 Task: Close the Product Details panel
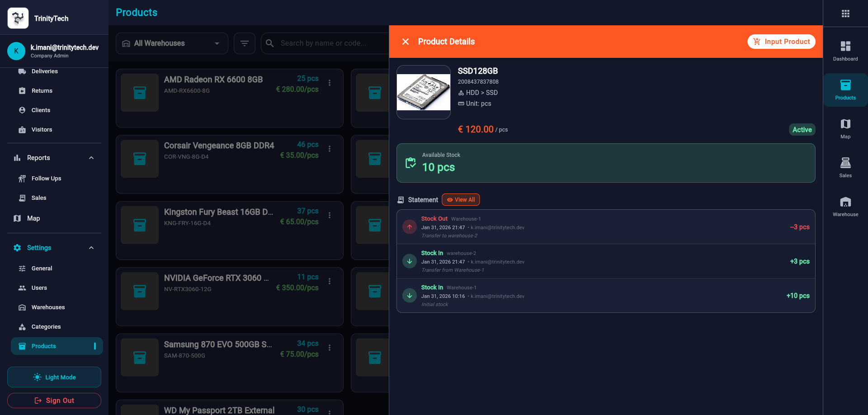[406, 42]
